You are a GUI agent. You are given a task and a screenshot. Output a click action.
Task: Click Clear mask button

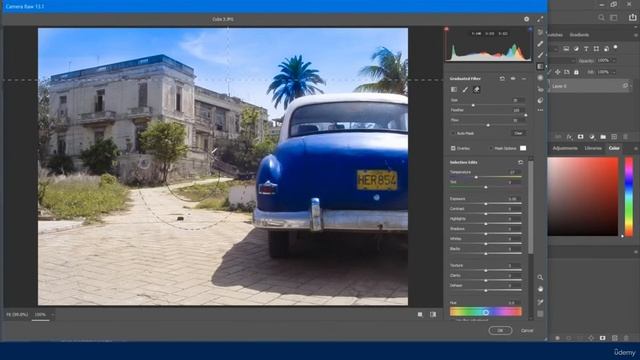(x=518, y=133)
